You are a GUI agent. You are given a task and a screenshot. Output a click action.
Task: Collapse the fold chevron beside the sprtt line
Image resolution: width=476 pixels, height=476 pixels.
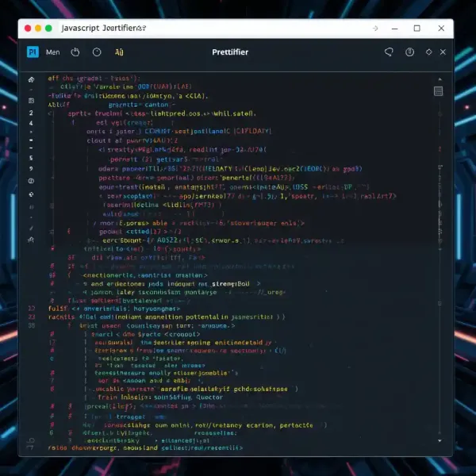coord(51,113)
